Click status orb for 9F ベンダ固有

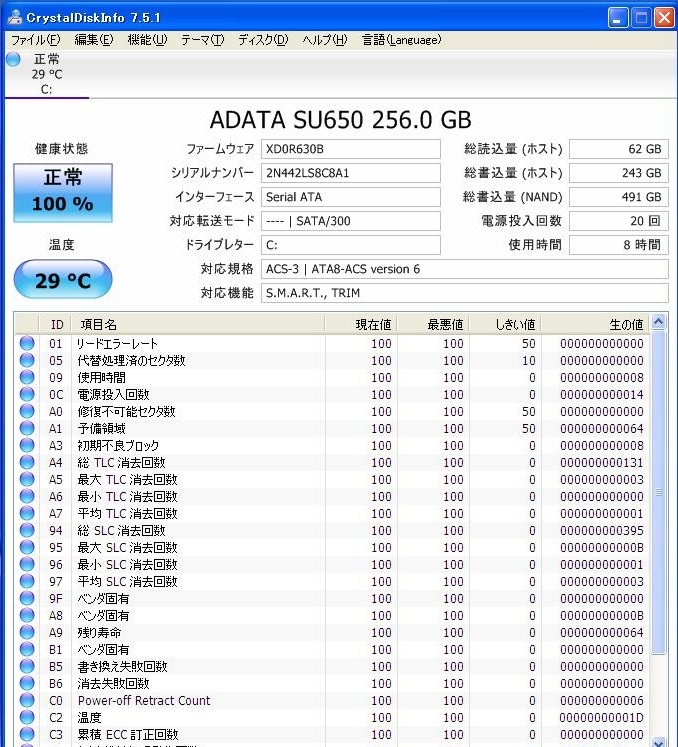[27, 598]
